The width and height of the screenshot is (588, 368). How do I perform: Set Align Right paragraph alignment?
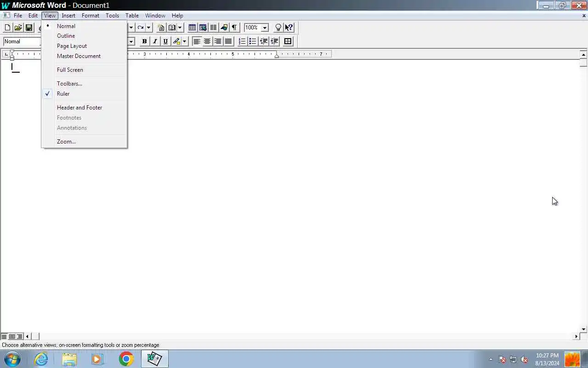[x=218, y=41]
